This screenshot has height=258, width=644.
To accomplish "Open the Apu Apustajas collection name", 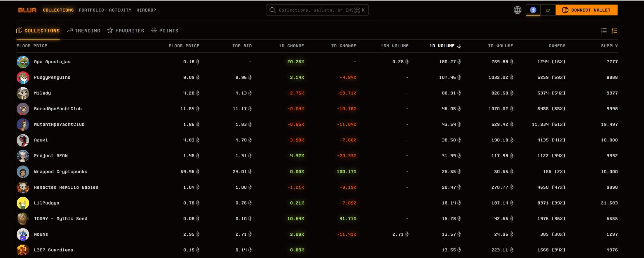I will 52,62.
